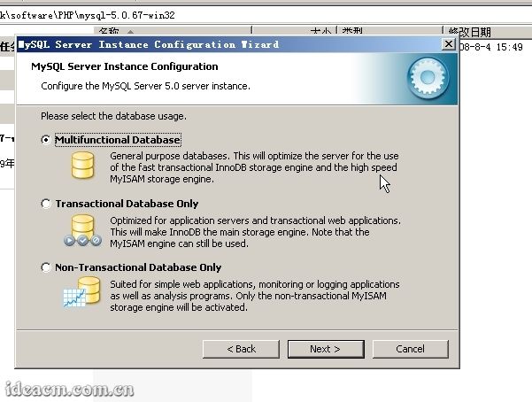Close the MySQL Configuration Wizard window
532x402 pixels.
click(x=449, y=44)
